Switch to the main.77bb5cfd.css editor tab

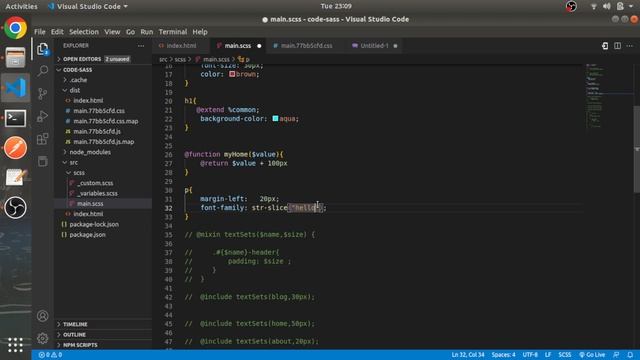point(307,46)
